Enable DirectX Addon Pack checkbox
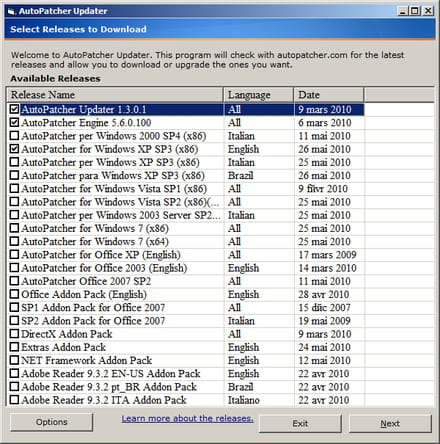Viewport: 440px width, 444px height. (x=14, y=334)
